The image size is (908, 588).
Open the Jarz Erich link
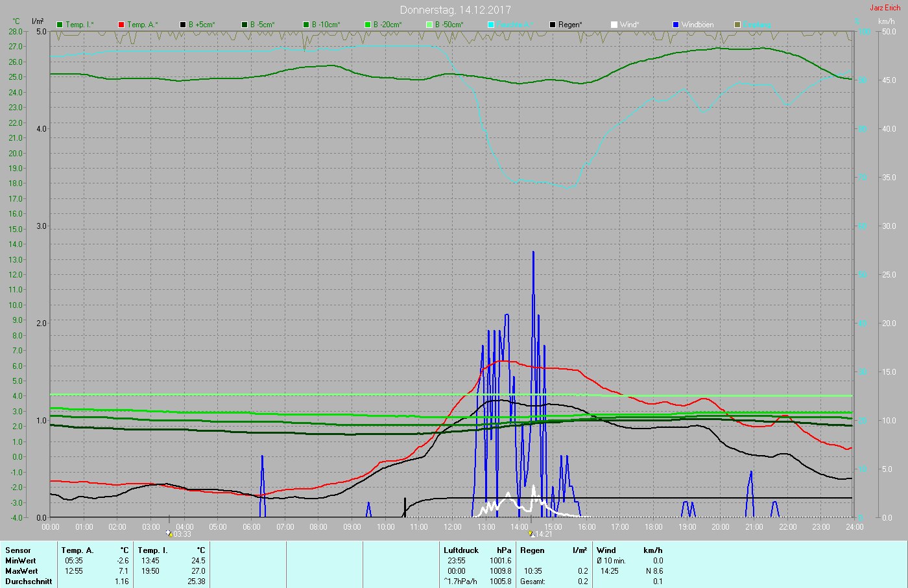coord(885,8)
